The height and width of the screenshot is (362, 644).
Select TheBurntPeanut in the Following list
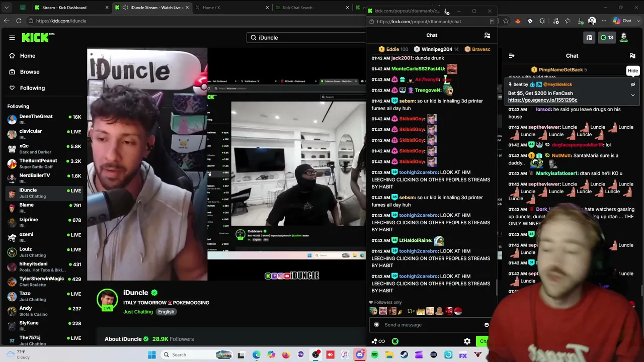point(44,163)
